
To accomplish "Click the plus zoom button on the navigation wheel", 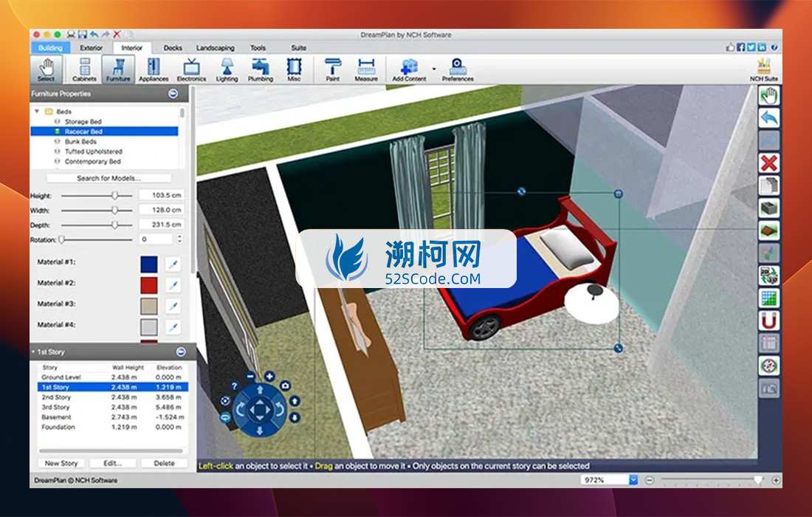I will (269, 376).
